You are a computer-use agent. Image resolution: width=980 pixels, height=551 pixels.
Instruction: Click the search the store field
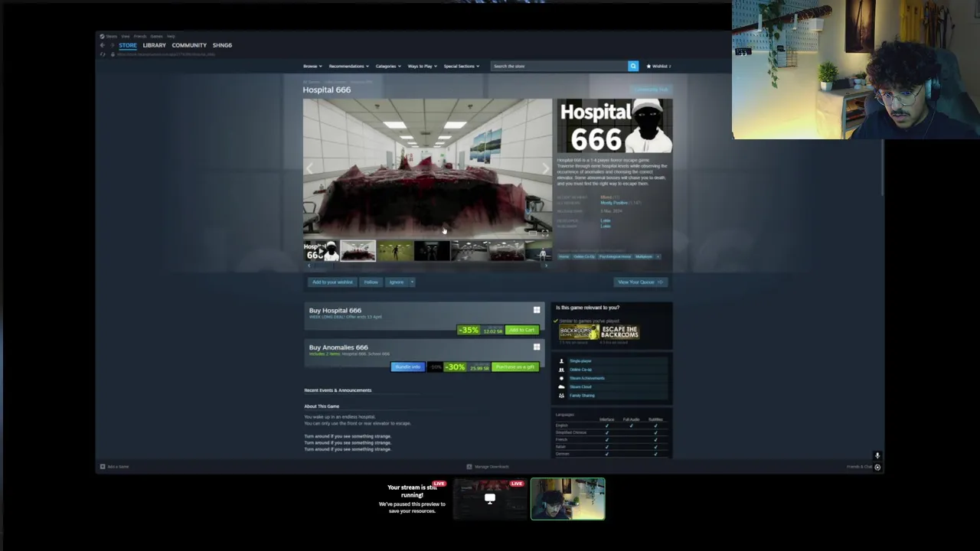click(559, 66)
